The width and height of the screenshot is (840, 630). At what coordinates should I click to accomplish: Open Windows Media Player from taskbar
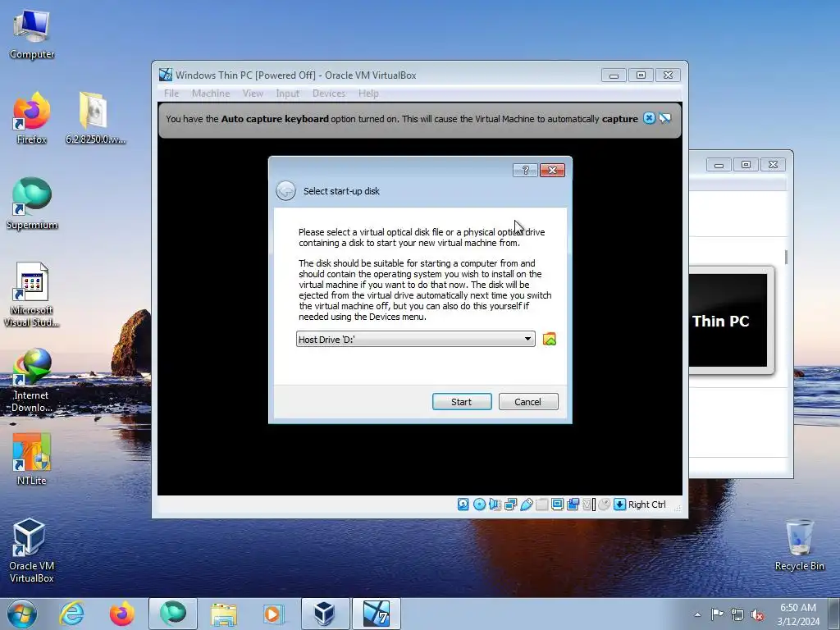click(x=273, y=614)
